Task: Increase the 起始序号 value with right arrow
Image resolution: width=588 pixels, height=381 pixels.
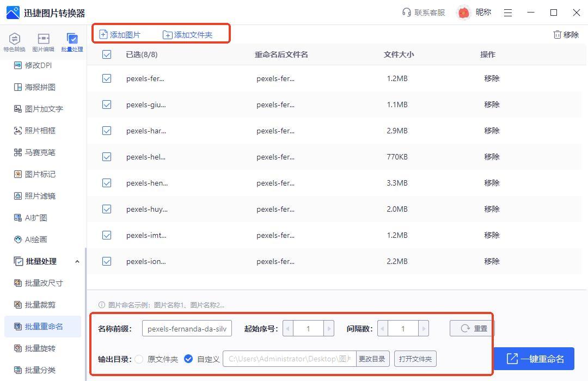Action: tap(329, 329)
